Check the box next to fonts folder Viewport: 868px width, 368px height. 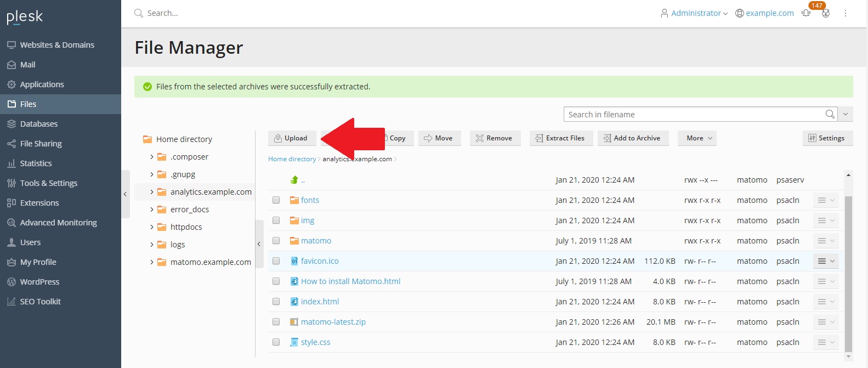click(276, 200)
